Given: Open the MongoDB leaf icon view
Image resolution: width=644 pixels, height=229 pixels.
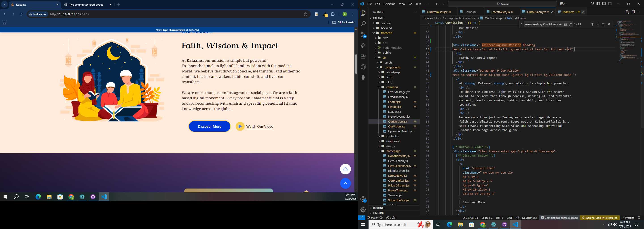Looking at the screenshot, I should (363, 78).
